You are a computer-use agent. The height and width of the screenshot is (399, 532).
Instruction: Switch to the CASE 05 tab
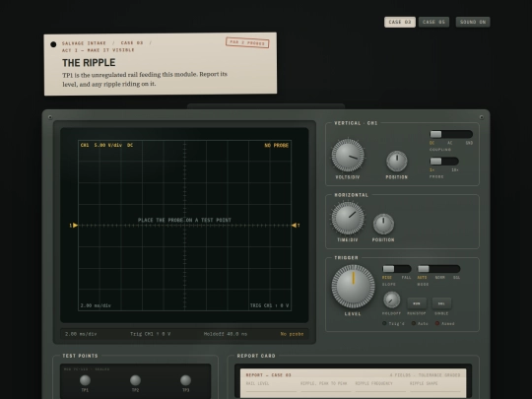point(433,22)
